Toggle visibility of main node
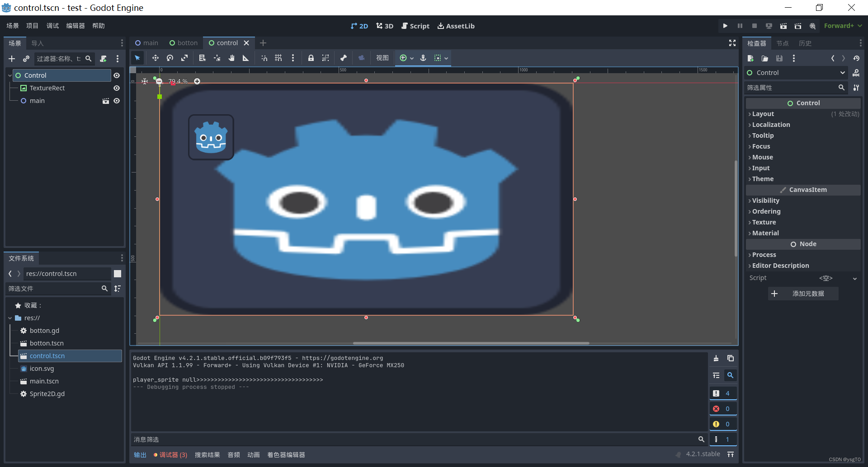868x467 pixels. (117, 101)
